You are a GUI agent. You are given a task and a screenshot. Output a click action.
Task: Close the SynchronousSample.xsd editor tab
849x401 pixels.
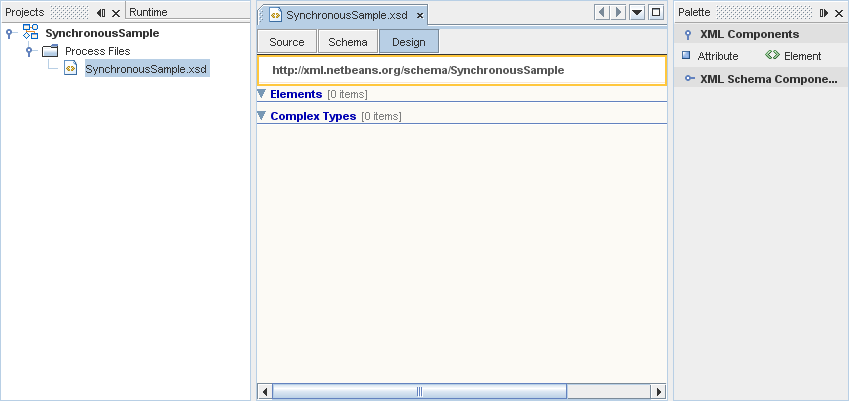click(x=420, y=16)
